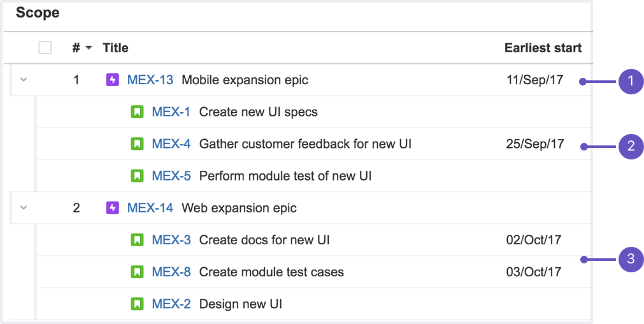Open the MEX-13 issue link
Image resolution: width=644 pixels, height=324 pixels.
click(x=150, y=80)
